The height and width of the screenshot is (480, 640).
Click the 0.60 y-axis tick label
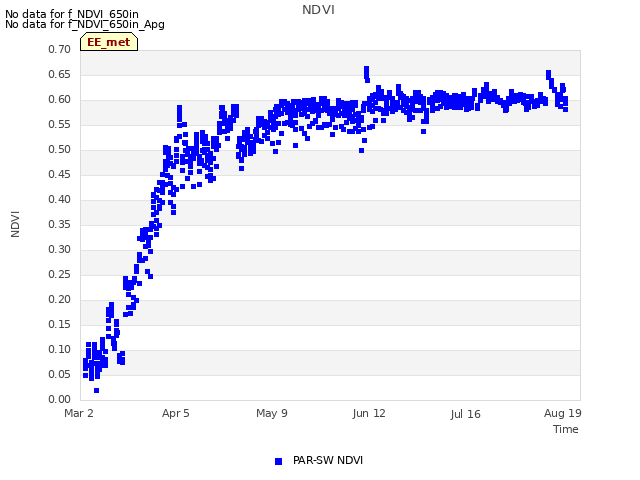pos(60,99)
